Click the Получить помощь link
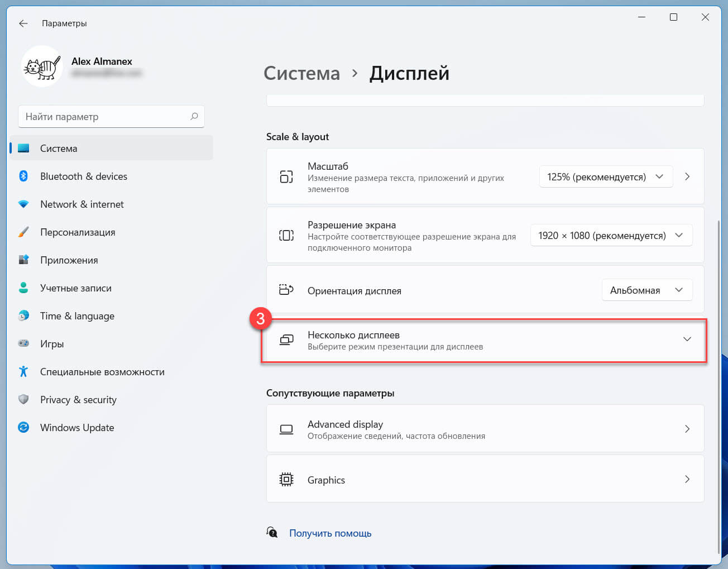This screenshot has width=728, height=569. (331, 533)
